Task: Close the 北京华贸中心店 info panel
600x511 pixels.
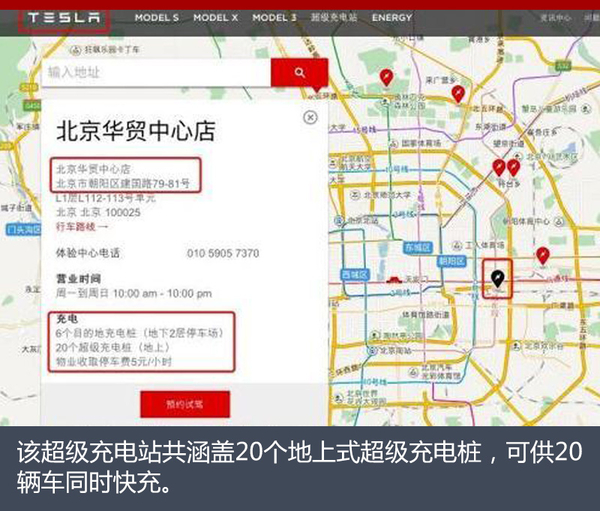Action: coord(310,117)
